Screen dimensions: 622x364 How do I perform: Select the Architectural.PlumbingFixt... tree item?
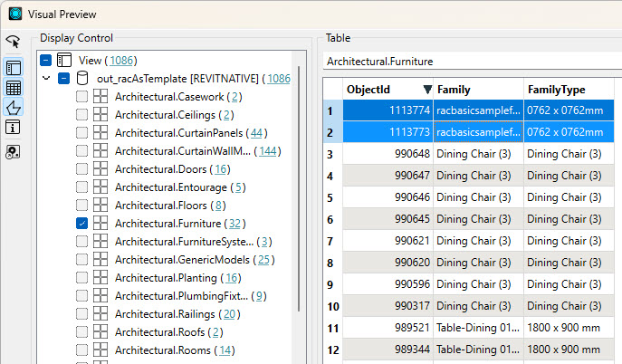pos(190,296)
